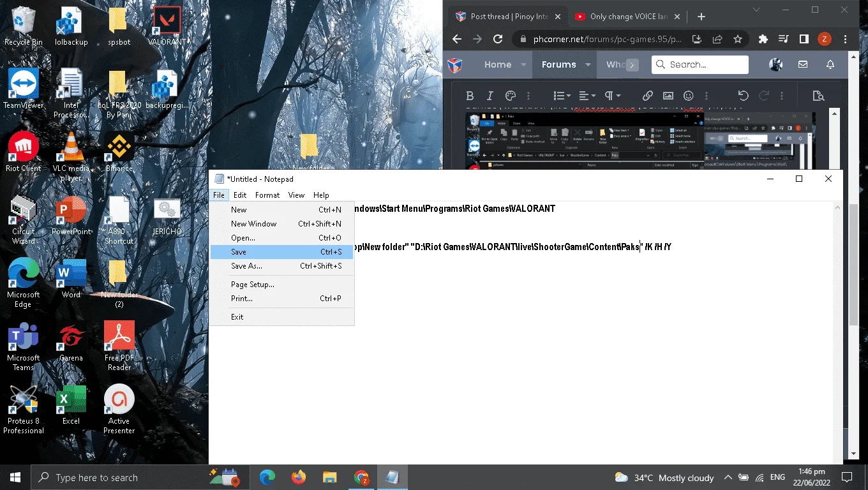
Task: Click Notepad icon in the taskbar
Action: pos(392,477)
